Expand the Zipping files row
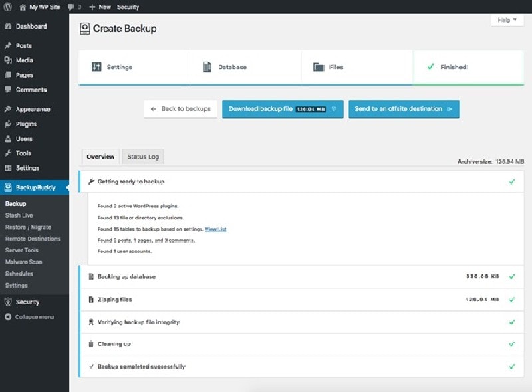Viewport: 532px width, 392px height. 302,300
